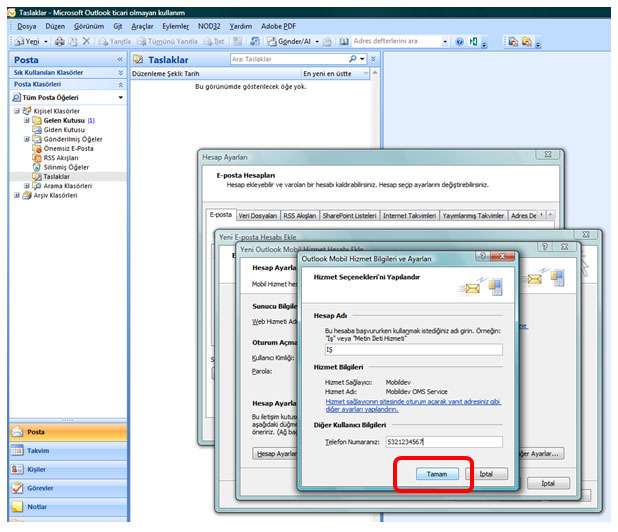Click the Yeni new item button
Screen dimensions: 618x532
[27, 41]
